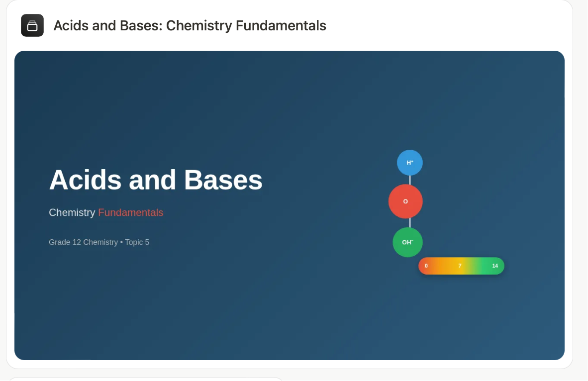Click the presentation deck icon beside the title
The width and height of the screenshot is (588, 381).
click(32, 25)
